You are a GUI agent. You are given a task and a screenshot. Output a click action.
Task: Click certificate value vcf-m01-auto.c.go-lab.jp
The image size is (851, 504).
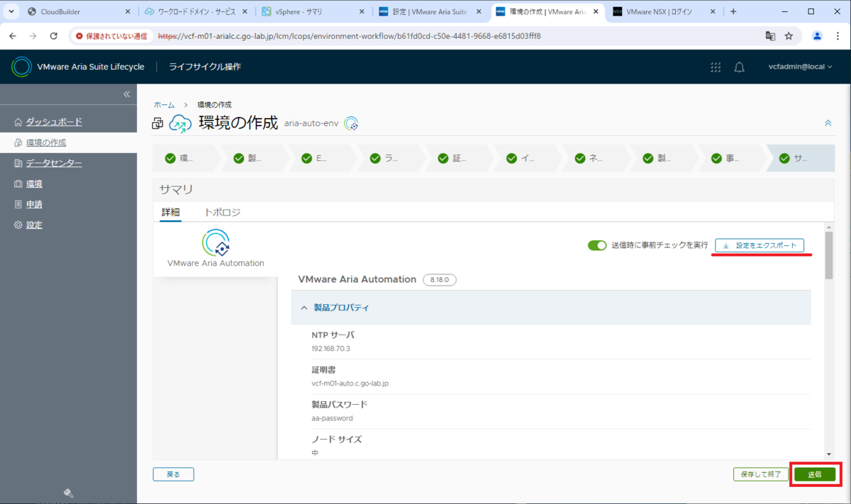pyautogui.click(x=350, y=383)
